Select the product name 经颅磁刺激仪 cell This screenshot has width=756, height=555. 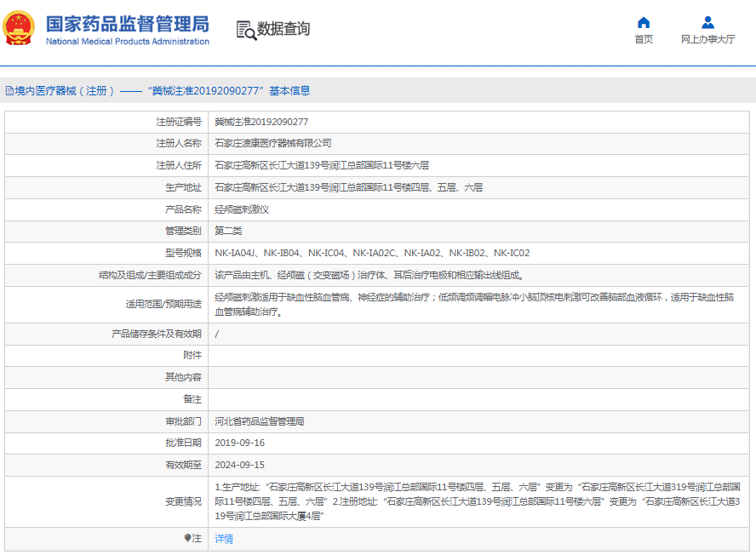coord(242,209)
